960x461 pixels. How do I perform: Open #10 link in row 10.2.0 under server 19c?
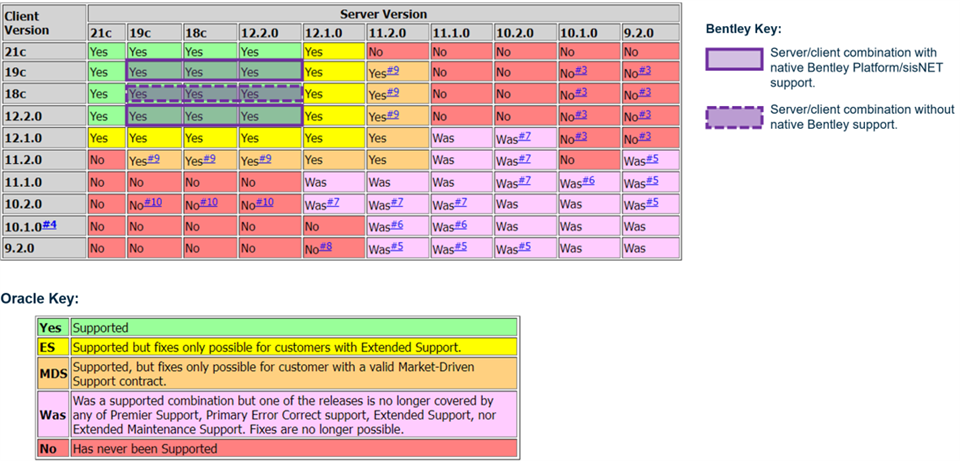click(x=152, y=202)
